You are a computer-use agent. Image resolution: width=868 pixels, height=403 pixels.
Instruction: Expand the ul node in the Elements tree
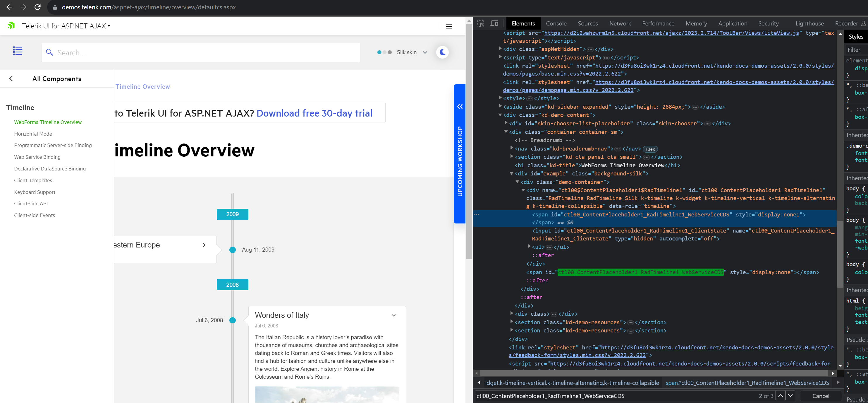click(x=529, y=247)
